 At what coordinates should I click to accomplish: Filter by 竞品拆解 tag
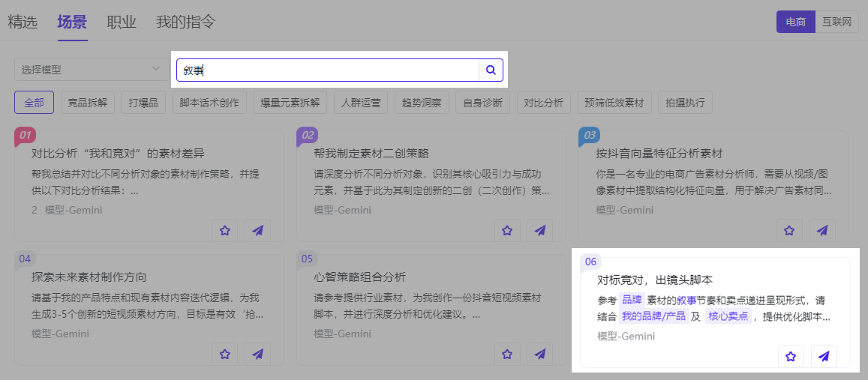point(87,103)
